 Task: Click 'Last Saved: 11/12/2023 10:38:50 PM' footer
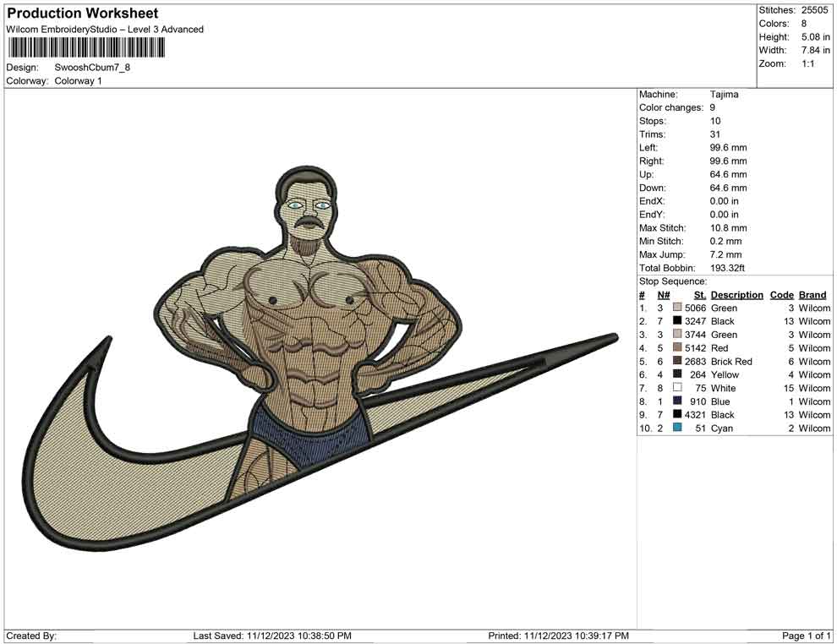272,636
